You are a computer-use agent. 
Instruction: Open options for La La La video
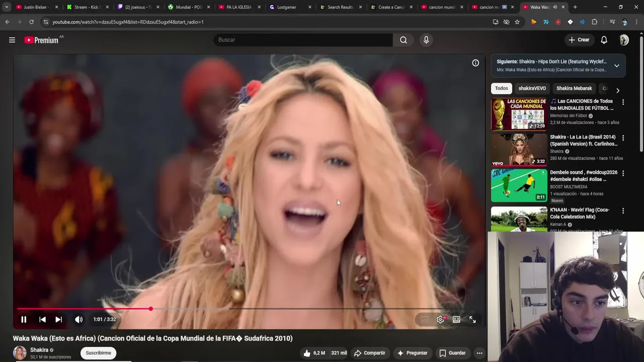(623, 138)
